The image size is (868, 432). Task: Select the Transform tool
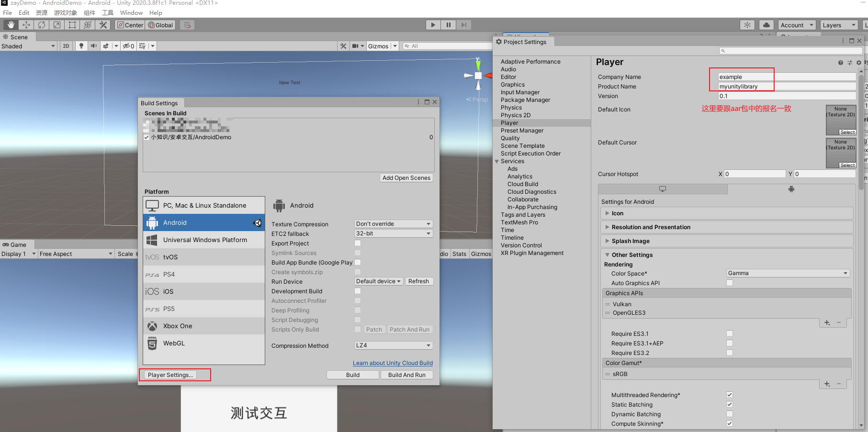(x=87, y=25)
